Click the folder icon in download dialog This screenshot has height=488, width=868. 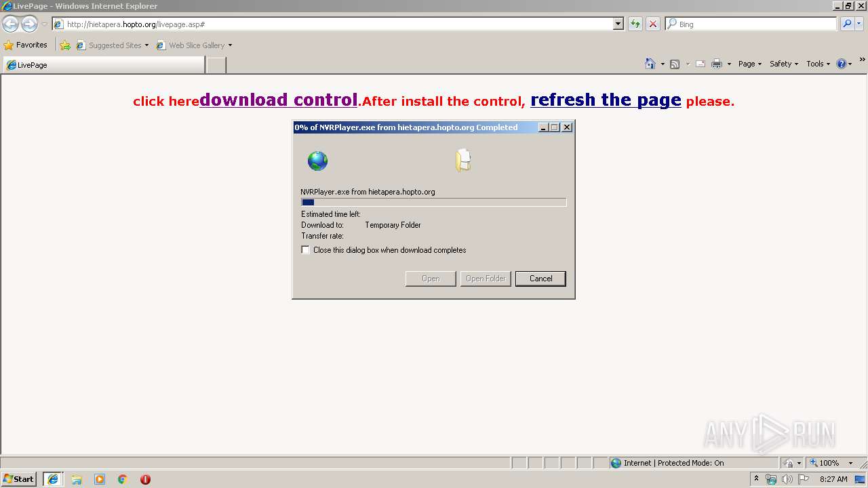coord(463,161)
